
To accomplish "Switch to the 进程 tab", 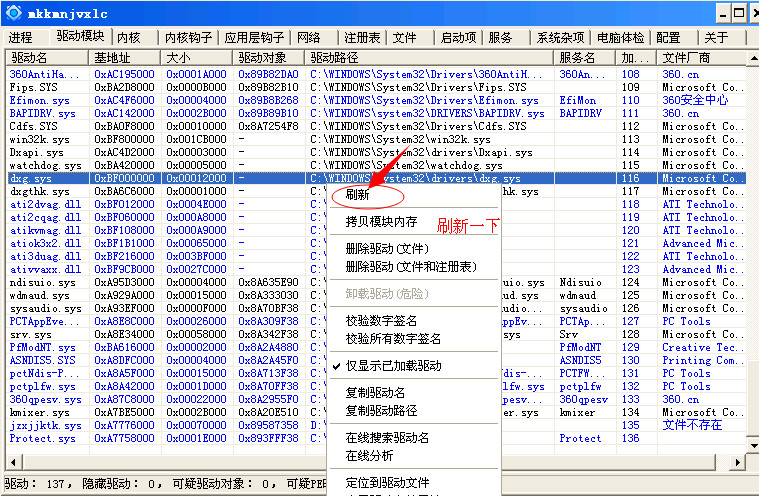I will 21,37.
